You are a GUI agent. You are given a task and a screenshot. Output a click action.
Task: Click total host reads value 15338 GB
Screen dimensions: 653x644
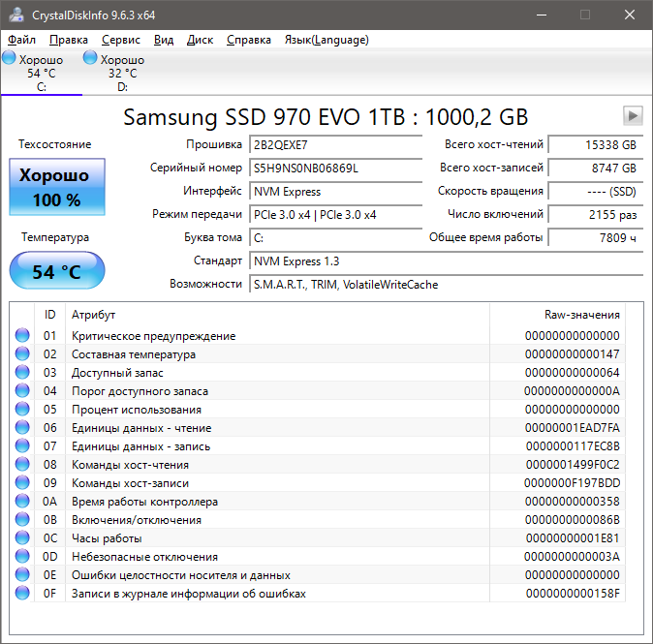pyautogui.click(x=596, y=145)
